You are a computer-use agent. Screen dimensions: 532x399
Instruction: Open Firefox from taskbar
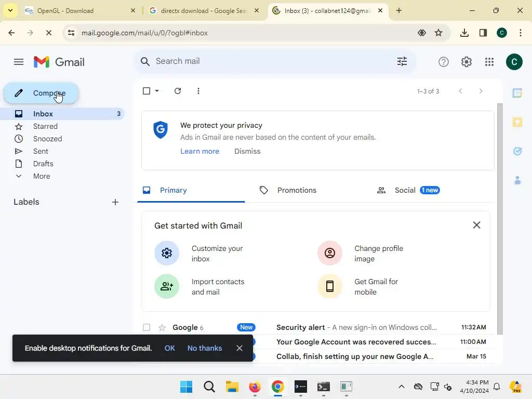coord(255,387)
